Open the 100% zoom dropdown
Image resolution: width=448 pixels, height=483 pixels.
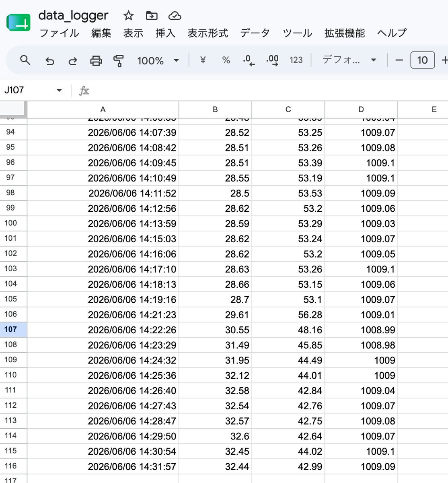point(158,61)
